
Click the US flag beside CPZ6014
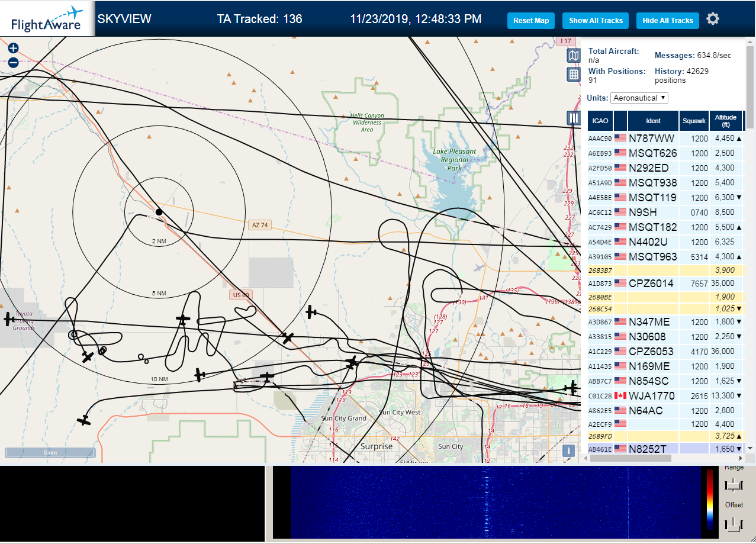pos(620,283)
